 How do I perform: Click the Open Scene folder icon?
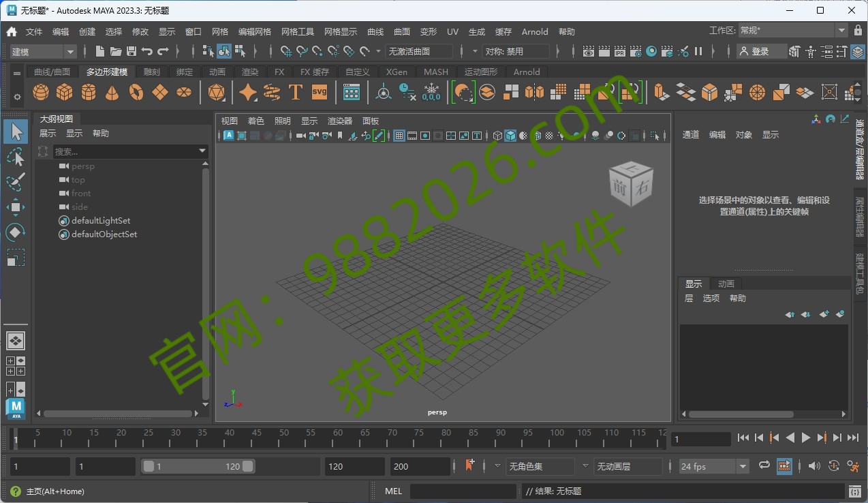click(116, 51)
